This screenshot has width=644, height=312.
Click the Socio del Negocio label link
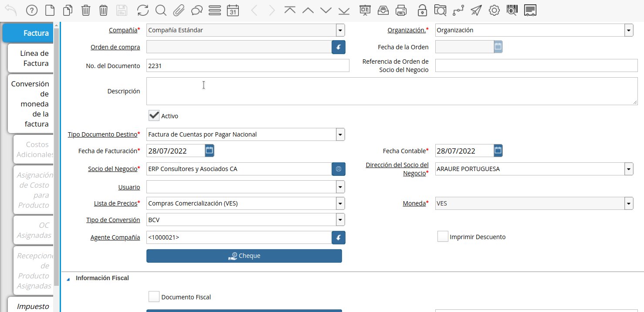click(x=112, y=169)
